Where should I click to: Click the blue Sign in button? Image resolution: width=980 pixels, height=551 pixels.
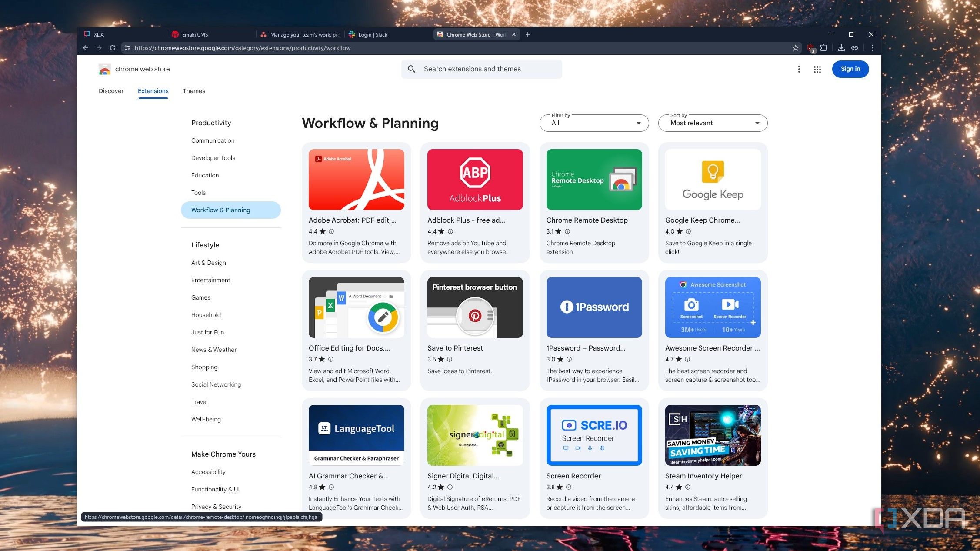pyautogui.click(x=850, y=69)
